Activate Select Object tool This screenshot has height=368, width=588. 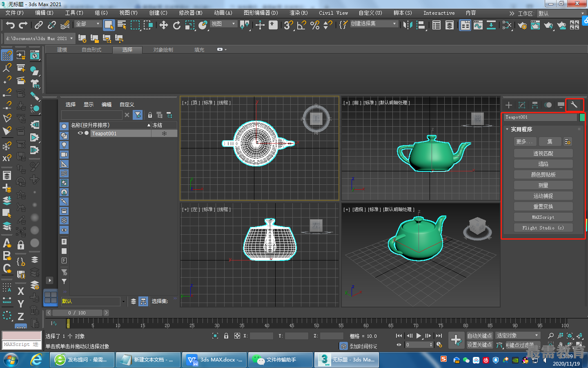109,25
